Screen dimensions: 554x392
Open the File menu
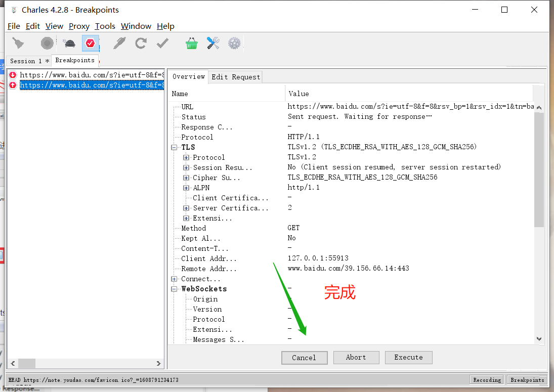point(14,26)
